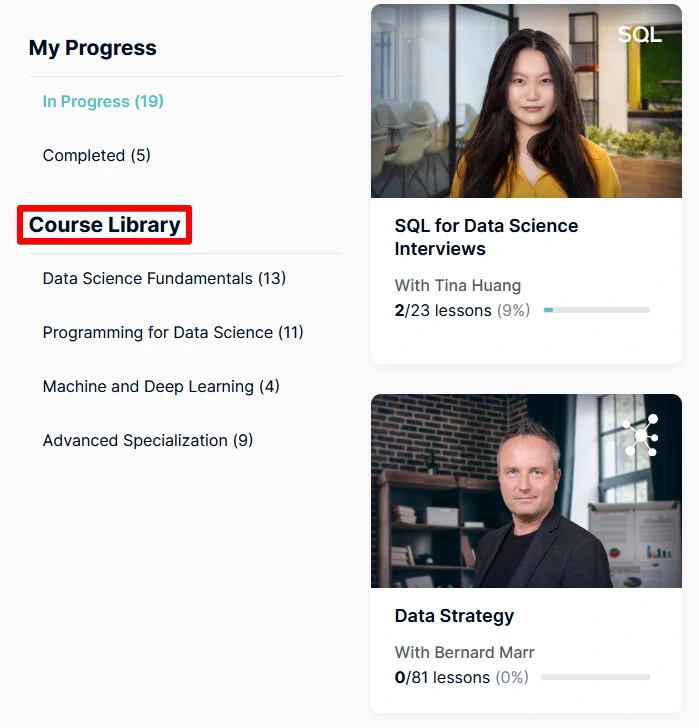
Task: Open the SQL for Data Science Interviews title
Action: 486,237
